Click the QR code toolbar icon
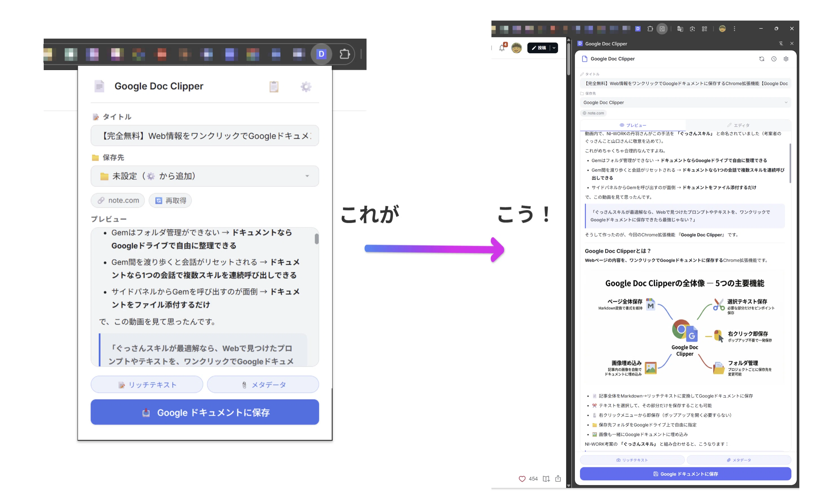 click(704, 29)
